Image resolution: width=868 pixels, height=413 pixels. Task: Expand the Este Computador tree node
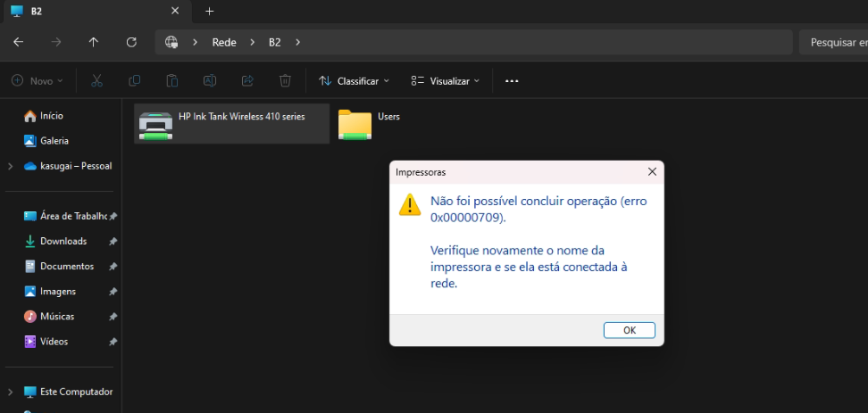click(x=11, y=392)
